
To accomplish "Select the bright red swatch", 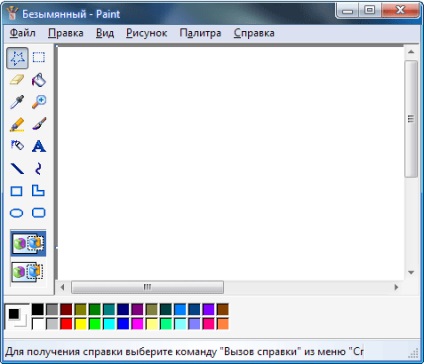I will pos(66,324).
